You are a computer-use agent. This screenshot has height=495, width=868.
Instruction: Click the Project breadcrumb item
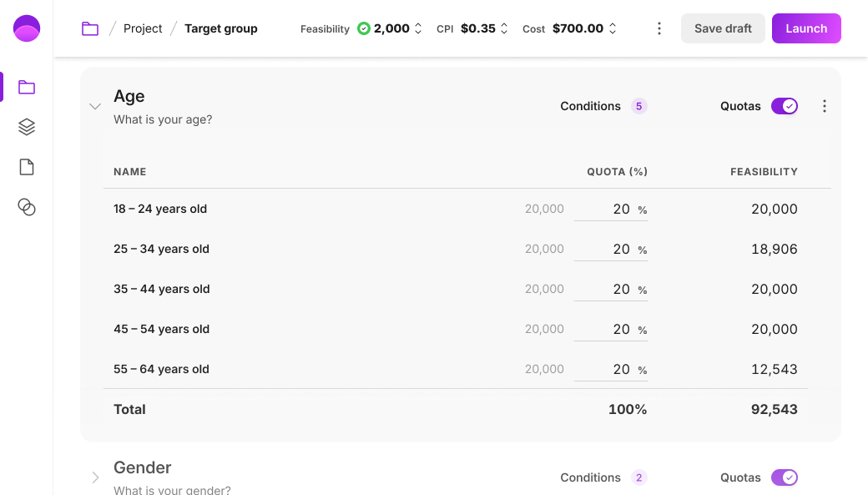(143, 28)
